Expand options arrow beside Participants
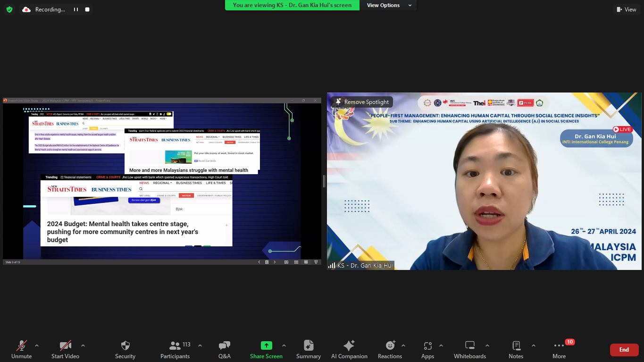 click(200, 345)
